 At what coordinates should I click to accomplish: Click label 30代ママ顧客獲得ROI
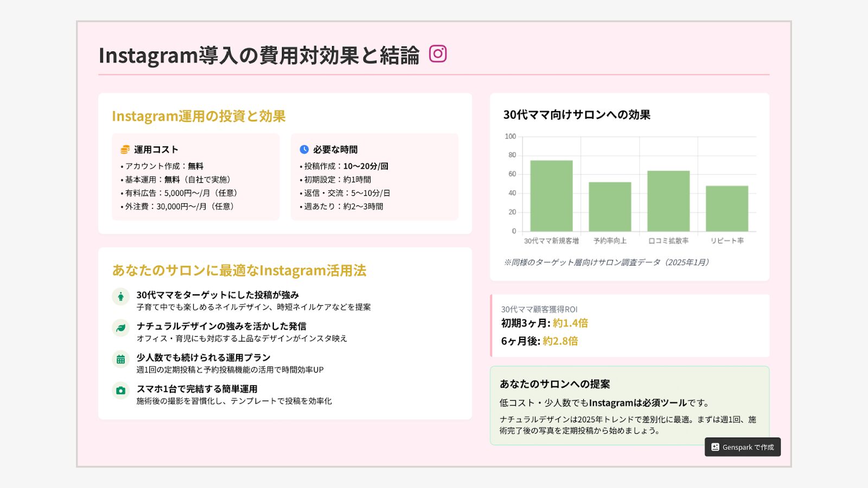[x=539, y=310]
